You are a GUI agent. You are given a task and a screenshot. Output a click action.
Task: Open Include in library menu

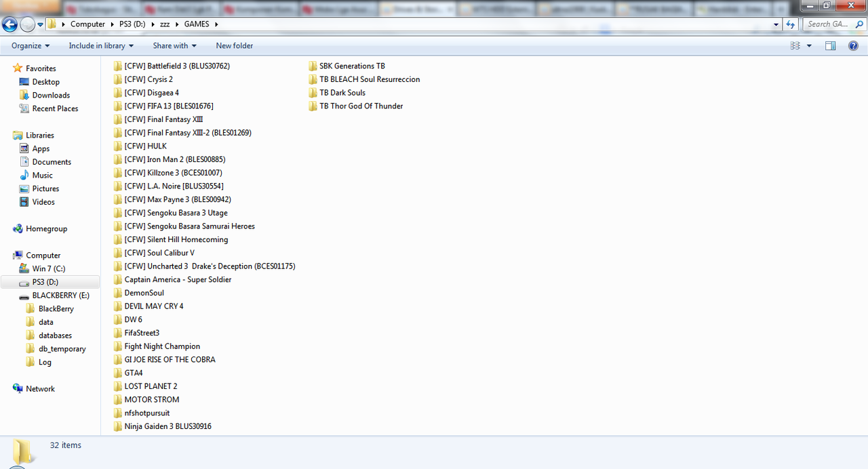(x=101, y=45)
